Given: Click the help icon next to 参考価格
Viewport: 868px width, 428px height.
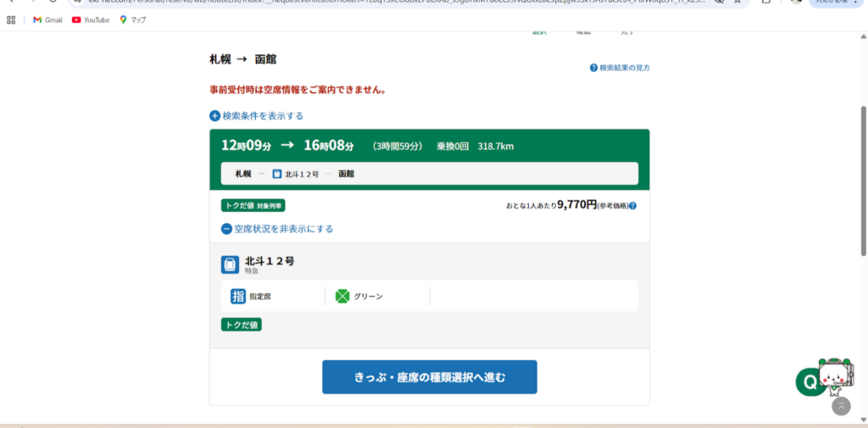Looking at the screenshot, I should point(632,206).
